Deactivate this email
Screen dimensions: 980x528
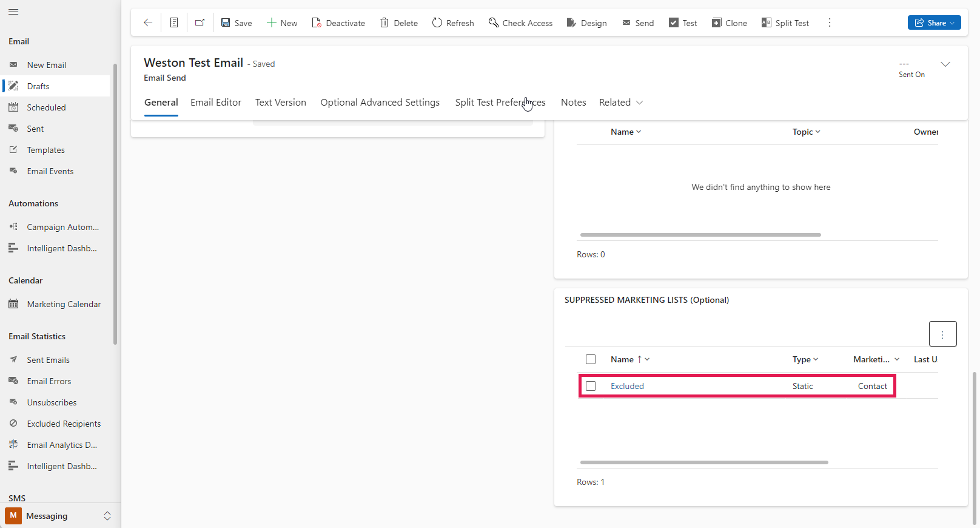[x=338, y=22]
